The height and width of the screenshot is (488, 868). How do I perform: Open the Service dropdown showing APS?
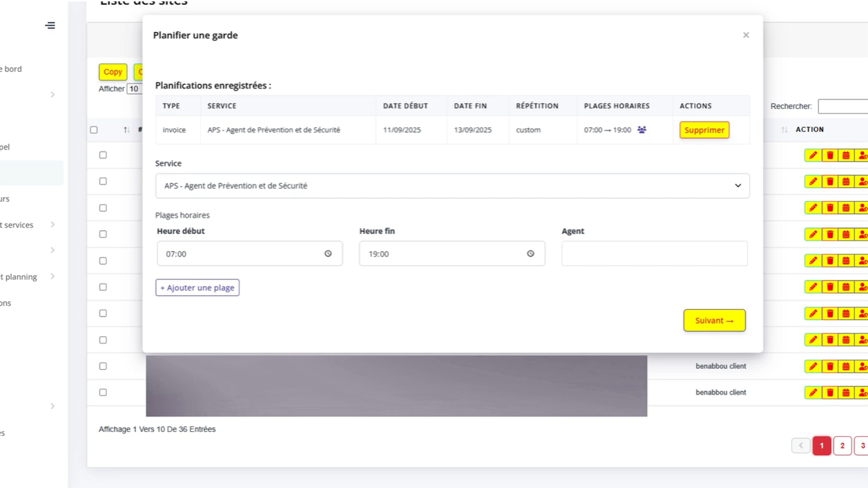pyautogui.click(x=452, y=186)
